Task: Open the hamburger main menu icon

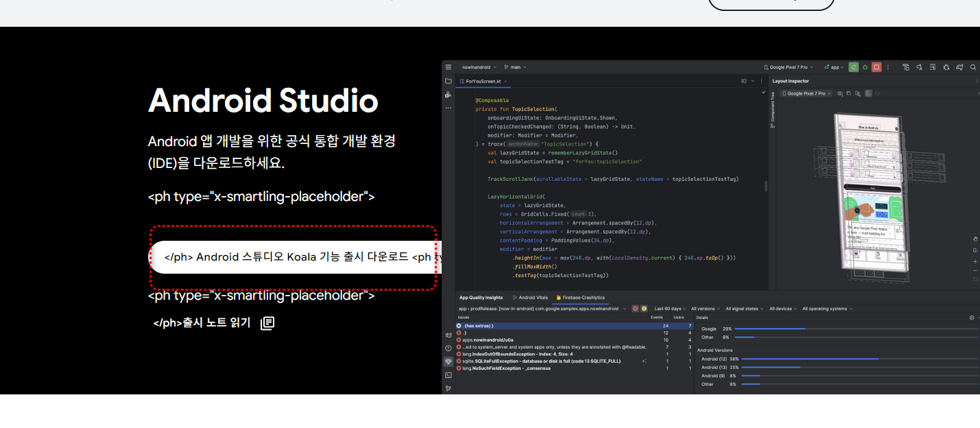Action: (449, 67)
